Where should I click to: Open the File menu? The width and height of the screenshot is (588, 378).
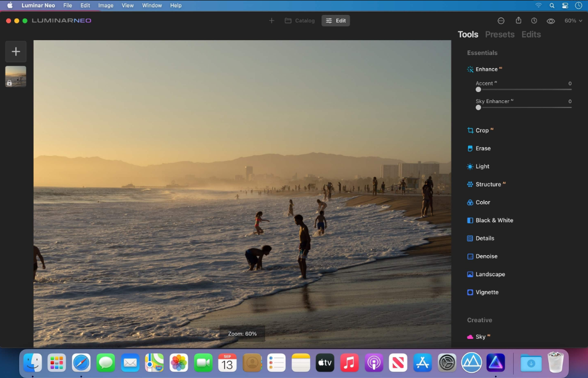[x=68, y=6]
